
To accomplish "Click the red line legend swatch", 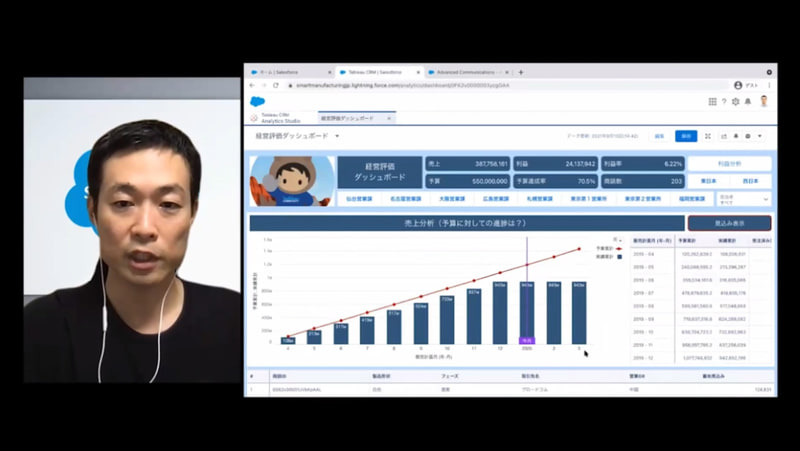I will pyautogui.click(x=619, y=249).
